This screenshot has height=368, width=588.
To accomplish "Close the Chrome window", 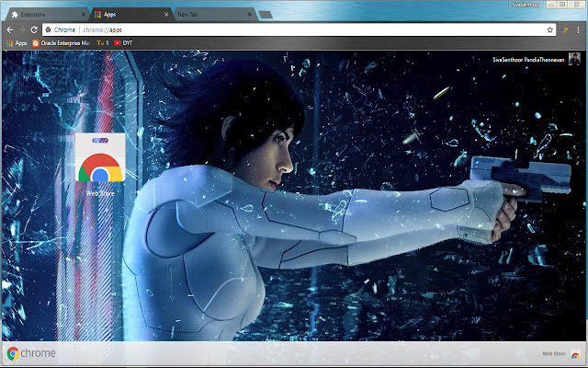I will (576, 5).
